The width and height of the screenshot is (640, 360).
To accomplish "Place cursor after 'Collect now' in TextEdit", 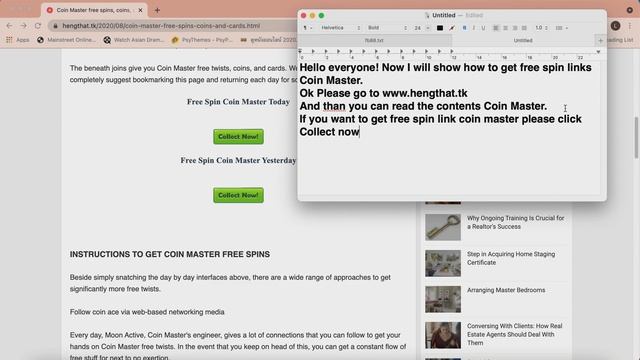I will (x=360, y=132).
